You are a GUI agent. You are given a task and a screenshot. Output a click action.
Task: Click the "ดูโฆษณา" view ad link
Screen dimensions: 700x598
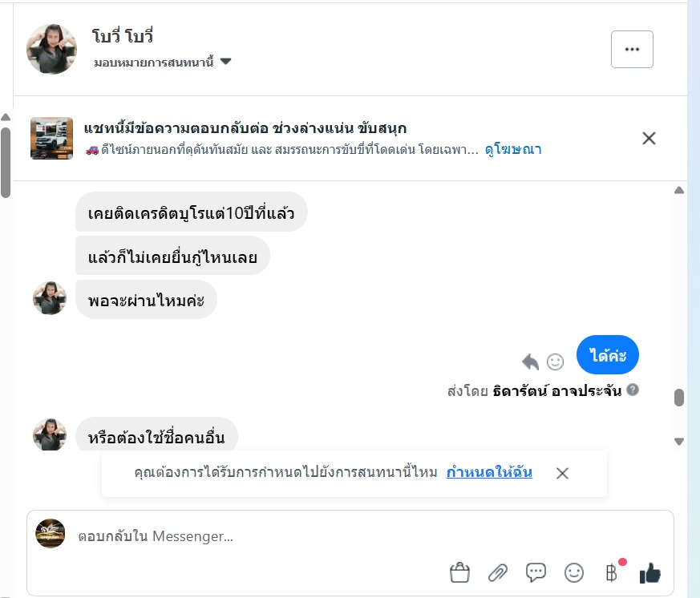click(513, 150)
